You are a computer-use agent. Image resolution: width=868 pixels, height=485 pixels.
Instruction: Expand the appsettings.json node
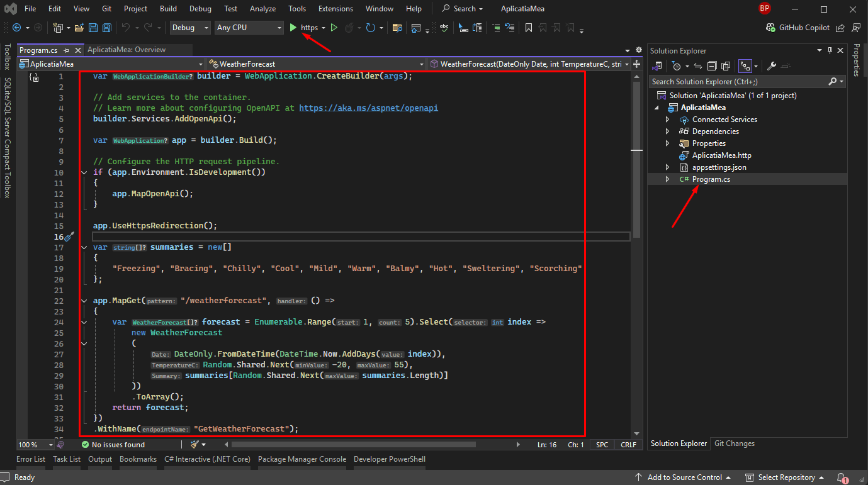click(x=668, y=167)
